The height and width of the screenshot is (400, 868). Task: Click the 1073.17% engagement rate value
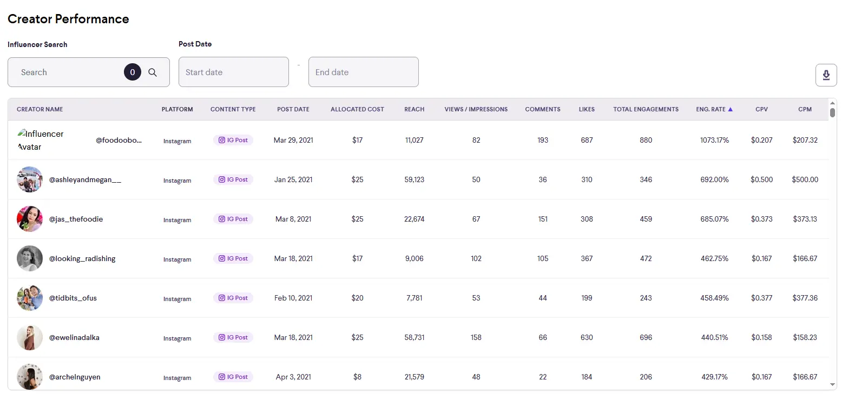714,140
